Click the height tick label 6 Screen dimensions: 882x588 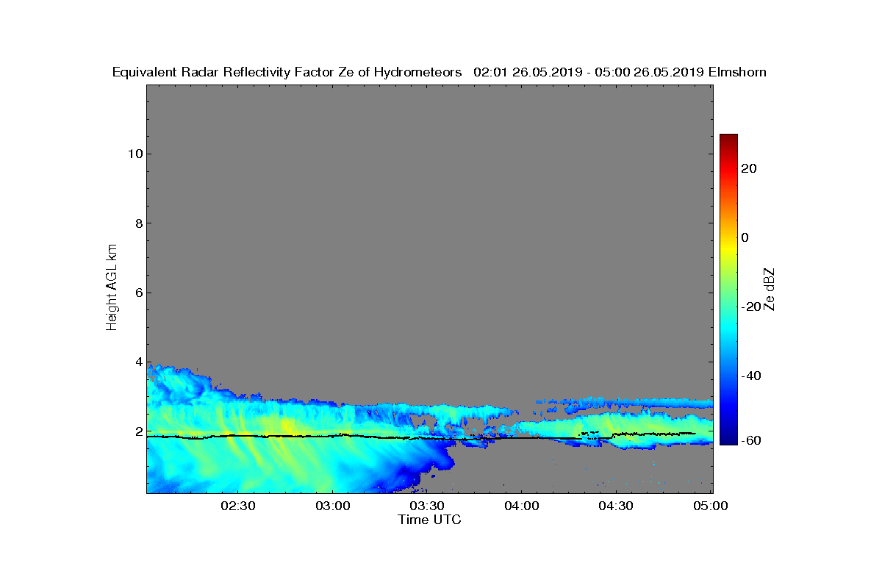(138, 293)
